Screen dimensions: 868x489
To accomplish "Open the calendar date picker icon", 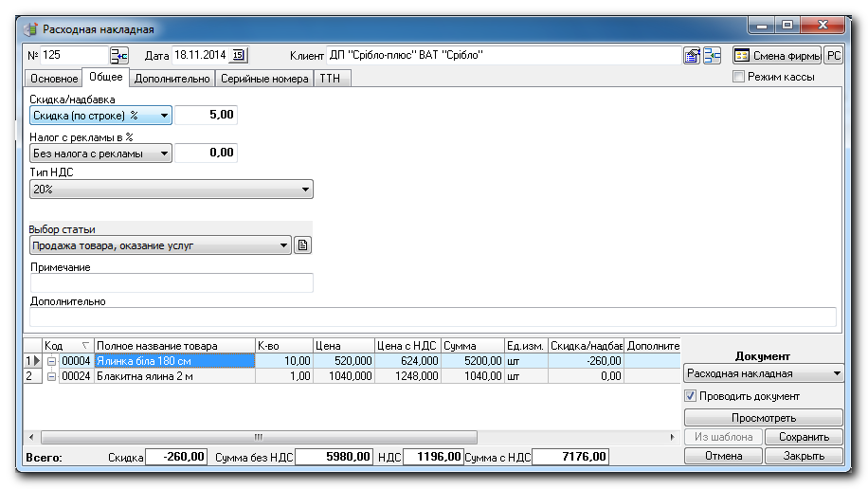I will 239,55.
